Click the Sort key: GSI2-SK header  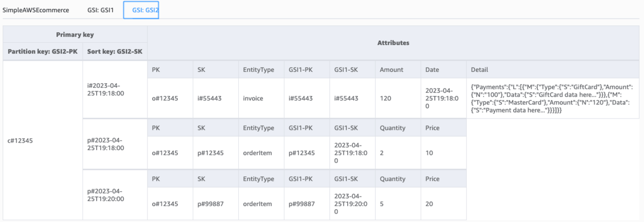coord(115,52)
